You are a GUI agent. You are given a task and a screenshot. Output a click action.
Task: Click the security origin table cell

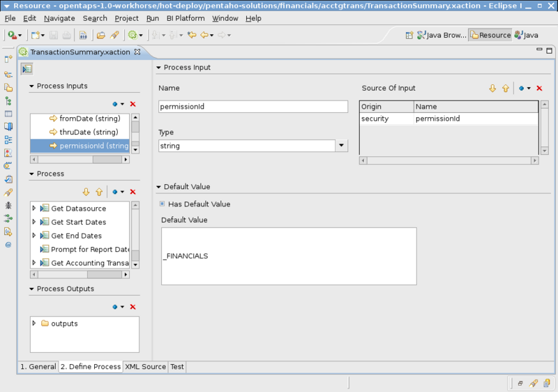pos(386,119)
